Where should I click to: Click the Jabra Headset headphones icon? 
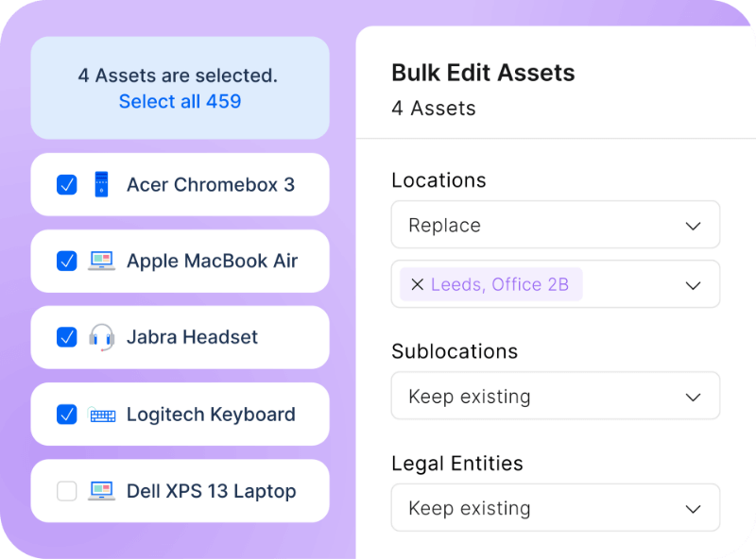pos(103,337)
